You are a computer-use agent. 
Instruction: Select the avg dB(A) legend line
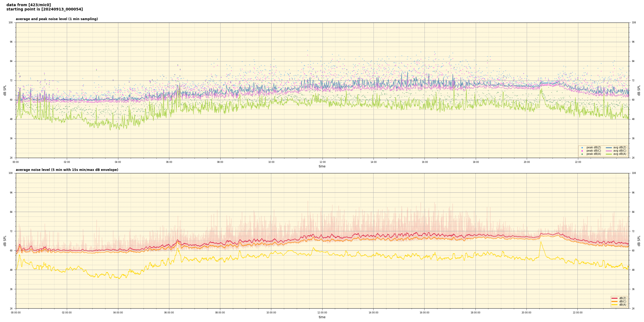[x=609, y=154]
